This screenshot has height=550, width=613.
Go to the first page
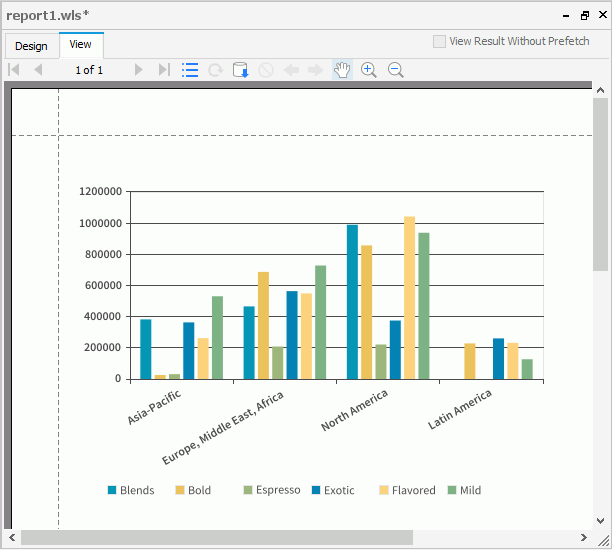pos(14,70)
